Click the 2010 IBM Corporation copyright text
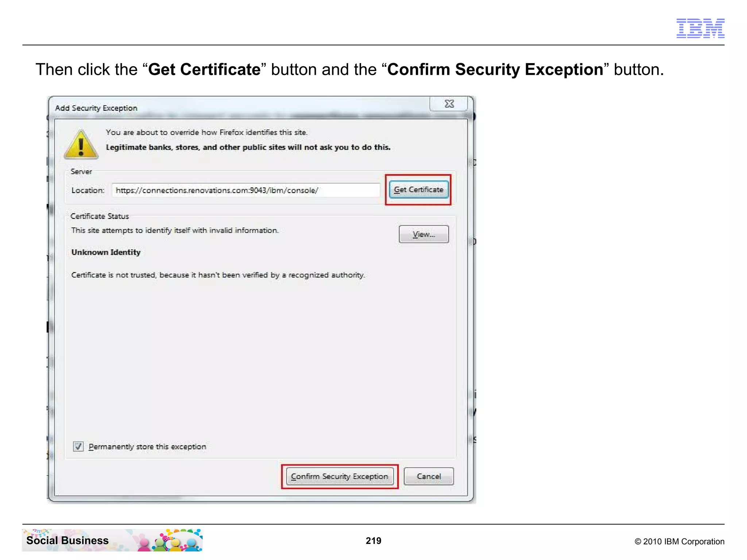Screen dimensions: 747x560 pos(680,541)
